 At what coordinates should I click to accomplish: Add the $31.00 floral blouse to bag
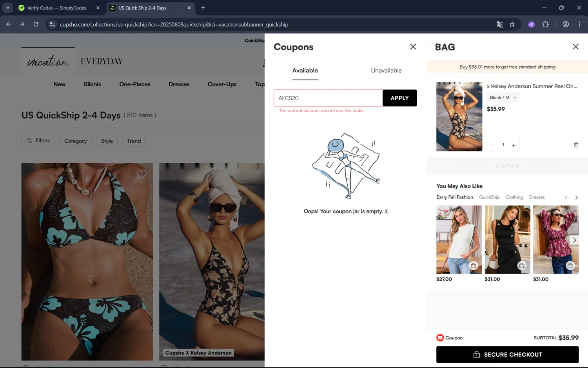(570, 266)
